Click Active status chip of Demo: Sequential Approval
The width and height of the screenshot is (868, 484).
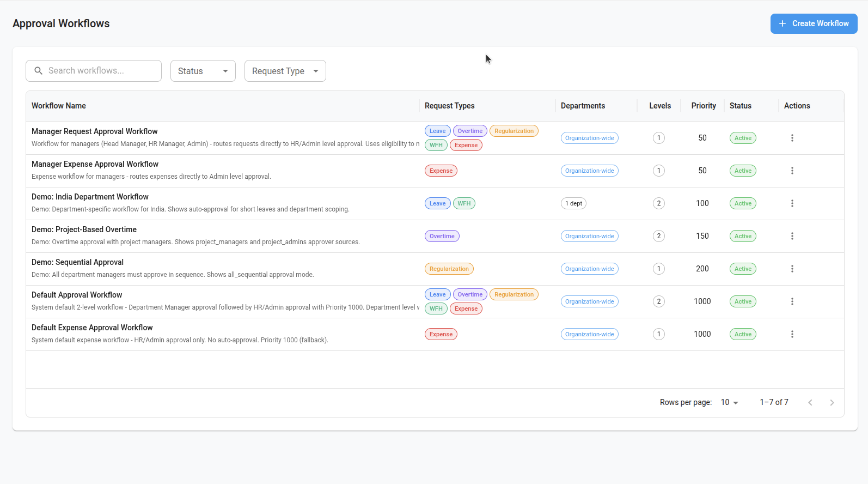coord(743,269)
